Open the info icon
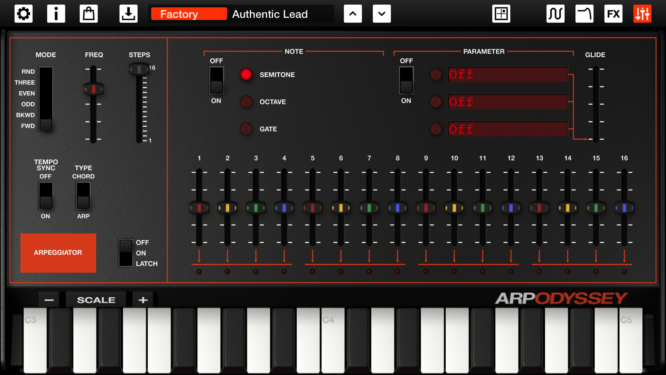 56,14
